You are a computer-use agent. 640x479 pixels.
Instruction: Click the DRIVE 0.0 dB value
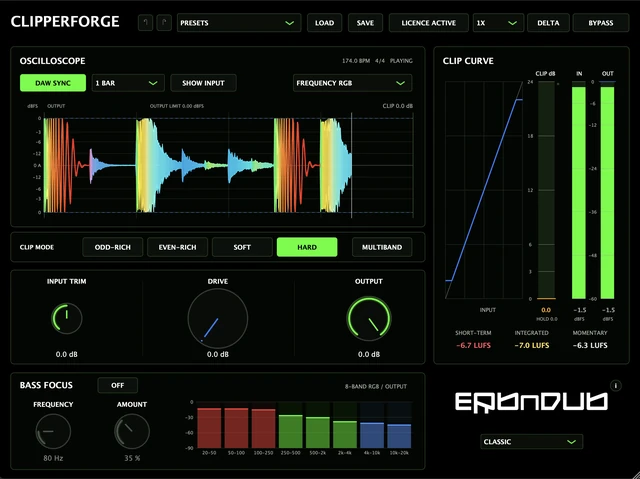point(218,354)
